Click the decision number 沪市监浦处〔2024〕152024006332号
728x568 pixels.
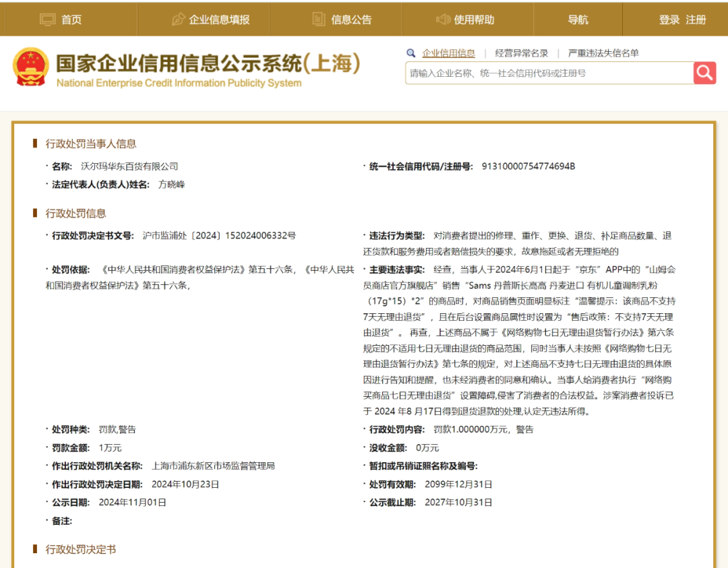click(x=219, y=235)
